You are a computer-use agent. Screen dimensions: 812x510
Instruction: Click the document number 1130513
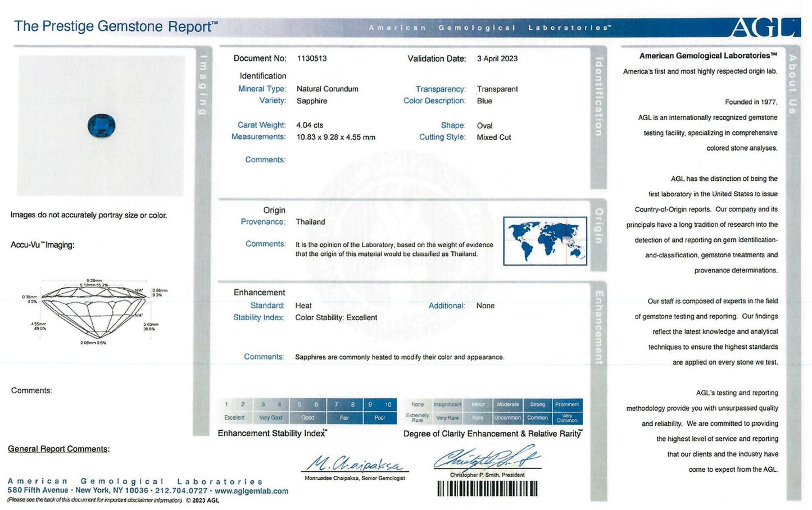click(312, 58)
